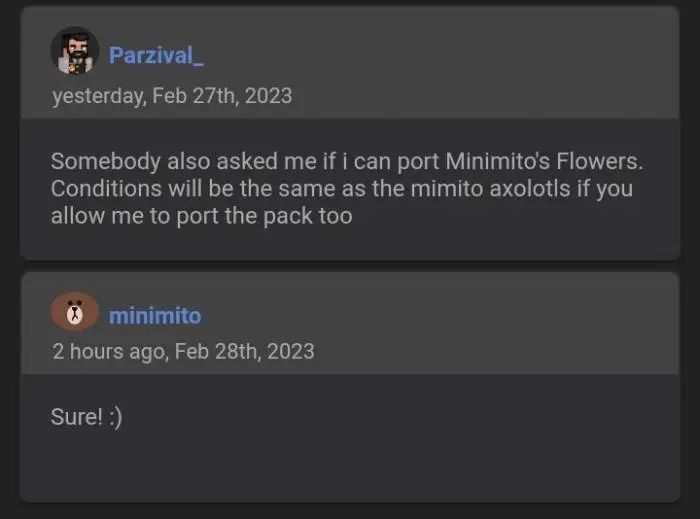Viewport: 700px width, 519px height.
Task: Open the Parzival_ profile link
Action: 156,55
